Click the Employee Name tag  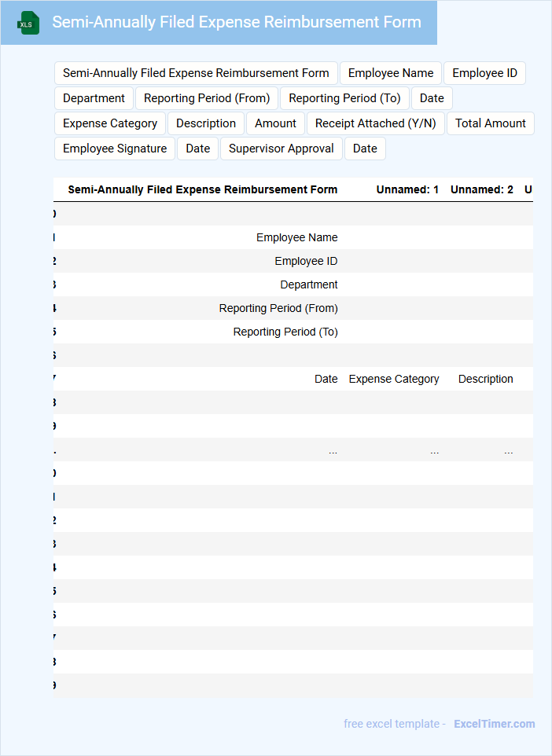[391, 73]
